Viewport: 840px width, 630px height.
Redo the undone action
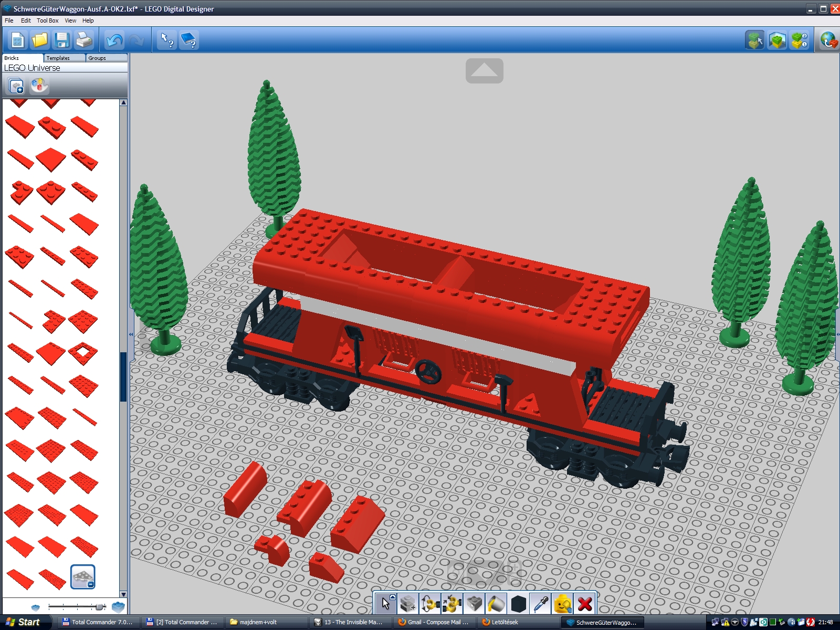coord(136,40)
